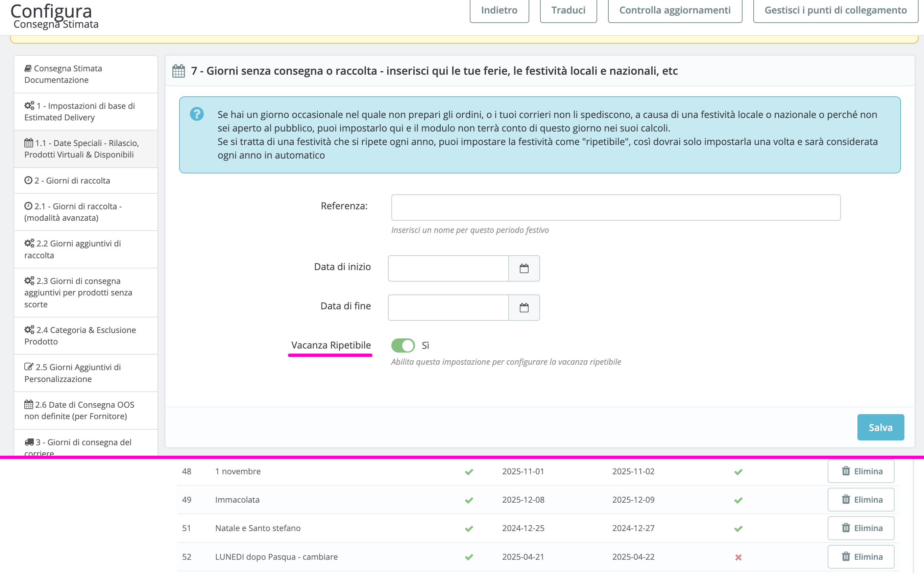Image resolution: width=924 pixels, height=575 pixels.
Task: Click start date 2024-12-25 cell
Action: click(x=523, y=528)
